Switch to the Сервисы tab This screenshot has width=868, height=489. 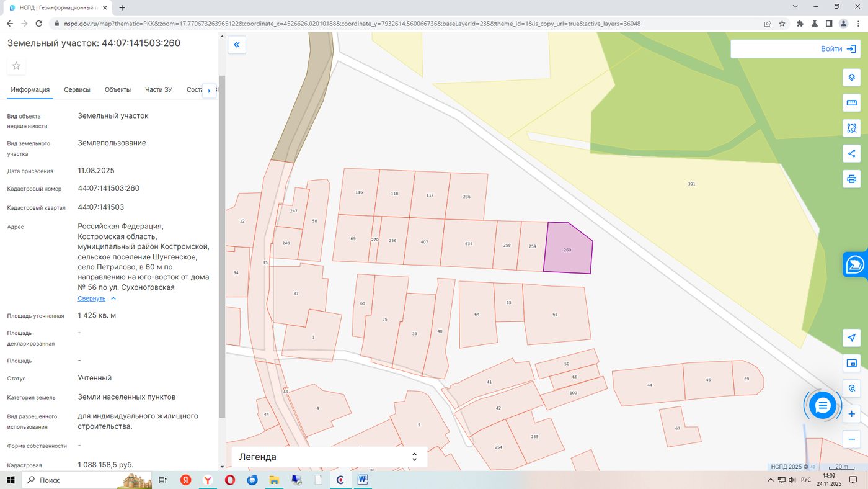point(77,90)
